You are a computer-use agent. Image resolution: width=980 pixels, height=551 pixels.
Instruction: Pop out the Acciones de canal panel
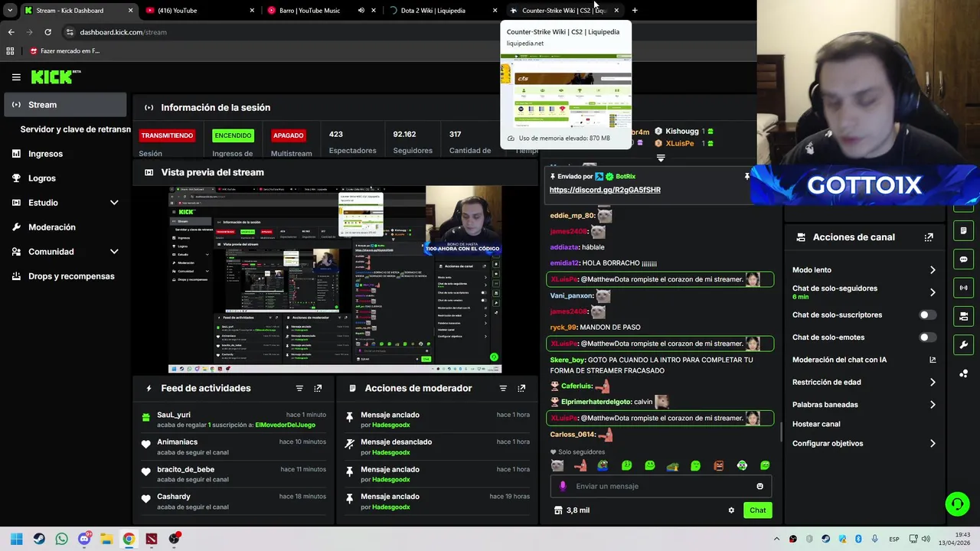(929, 237)
